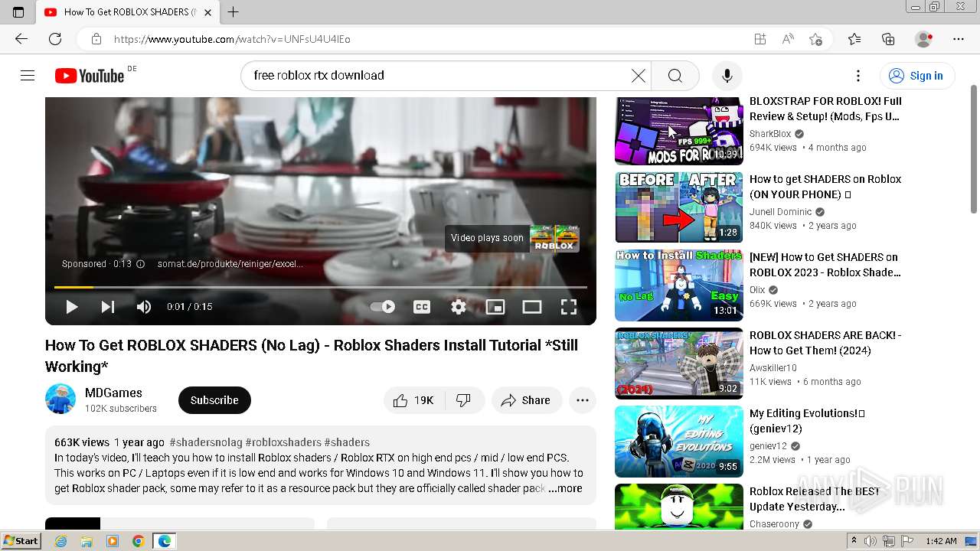Switch to theater mode

532,307
